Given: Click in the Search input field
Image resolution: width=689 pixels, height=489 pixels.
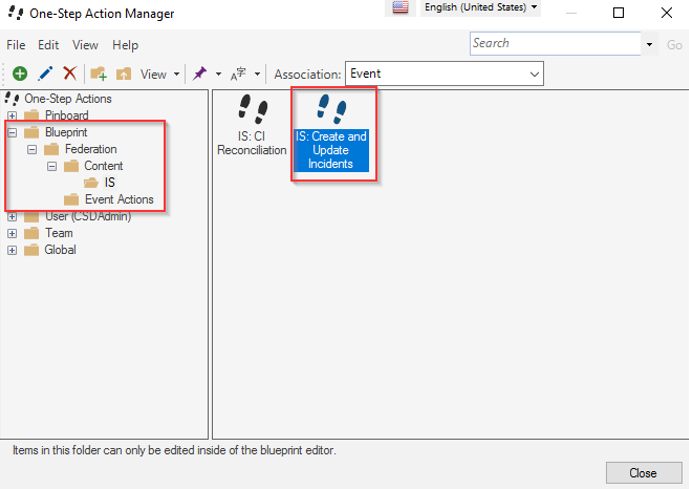Looking at the screenshot, I should point(554,44).
